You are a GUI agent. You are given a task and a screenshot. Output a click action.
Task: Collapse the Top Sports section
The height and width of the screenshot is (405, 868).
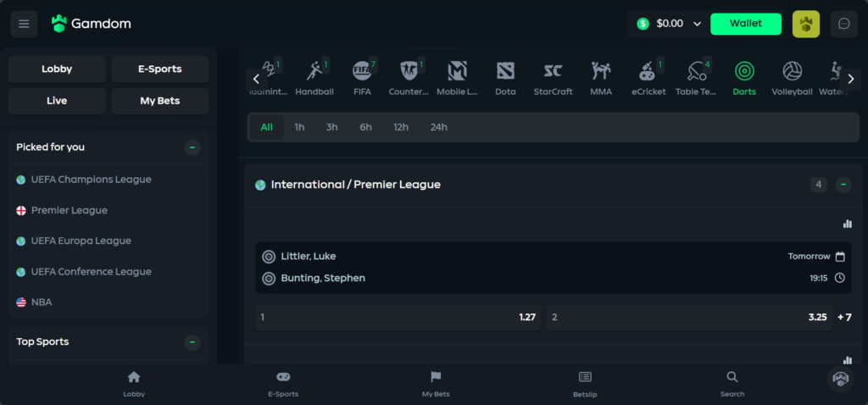tap(192, 342)
